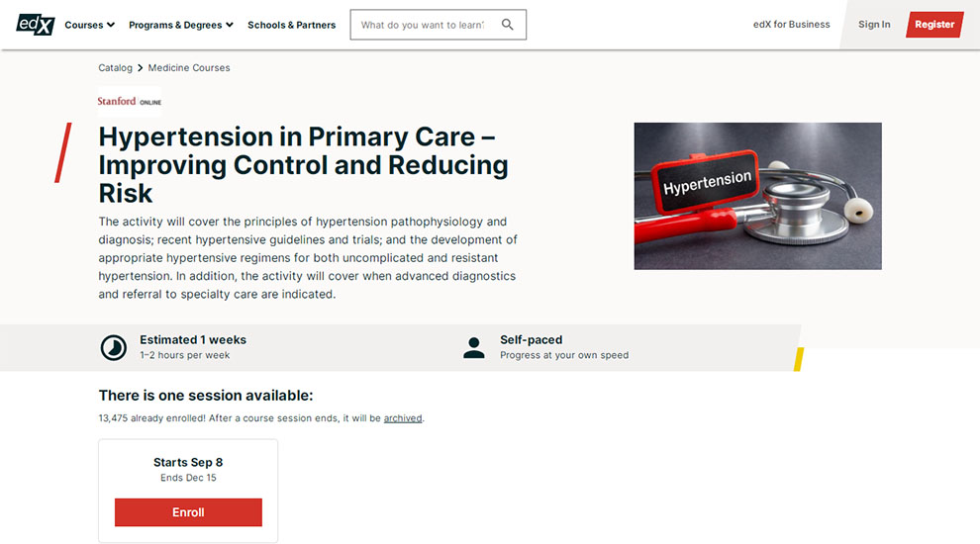Enroll in the Sep 8 session
Viewport: 980px width, 544px height.
188,512
